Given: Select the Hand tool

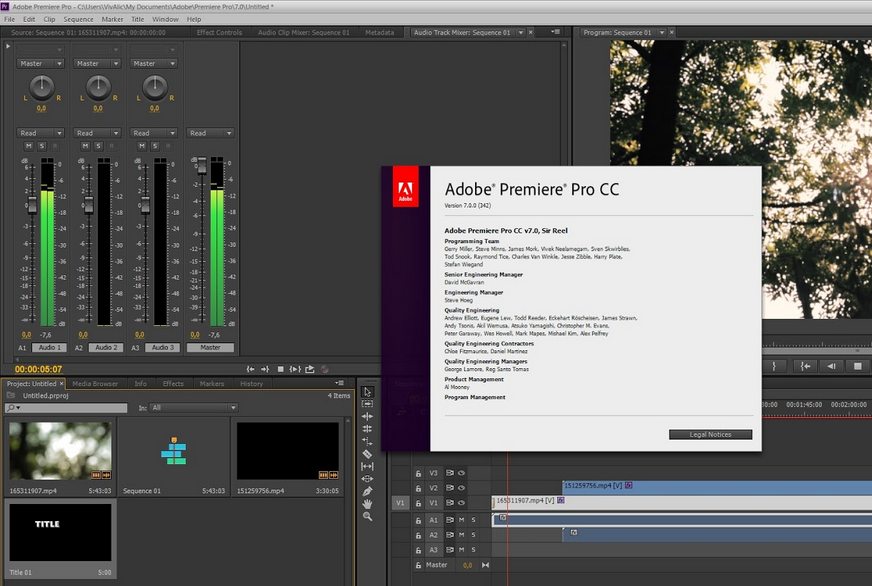Looking at the screenshot, I should pos(367,504).
